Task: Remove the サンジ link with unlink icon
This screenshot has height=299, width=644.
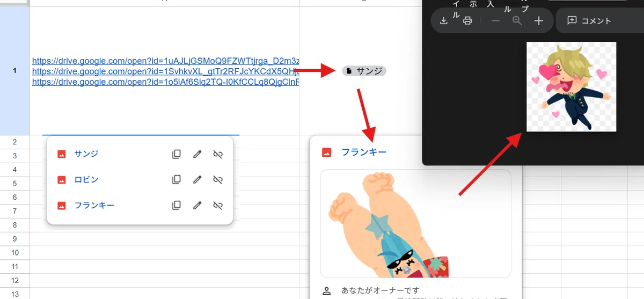Action: 217,154
